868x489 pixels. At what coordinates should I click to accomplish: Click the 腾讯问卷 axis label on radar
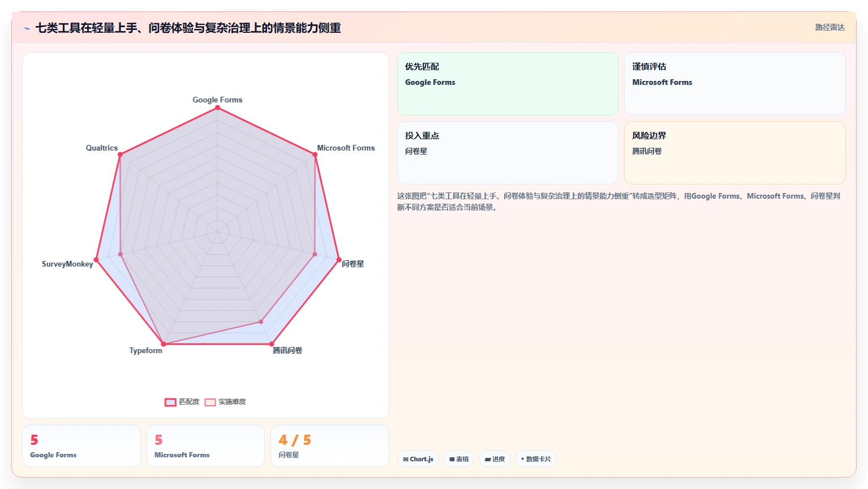[x=287, y=350]
